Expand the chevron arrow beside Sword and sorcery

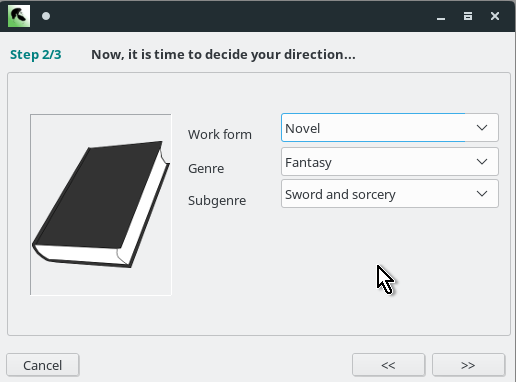(482, 194)
